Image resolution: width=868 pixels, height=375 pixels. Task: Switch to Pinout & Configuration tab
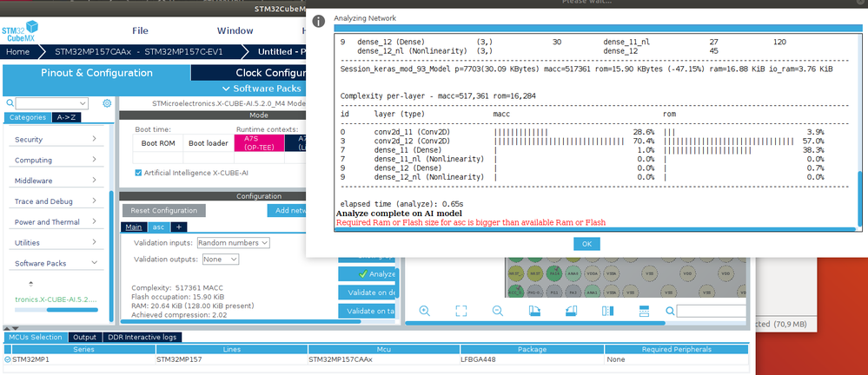(96, 73)
